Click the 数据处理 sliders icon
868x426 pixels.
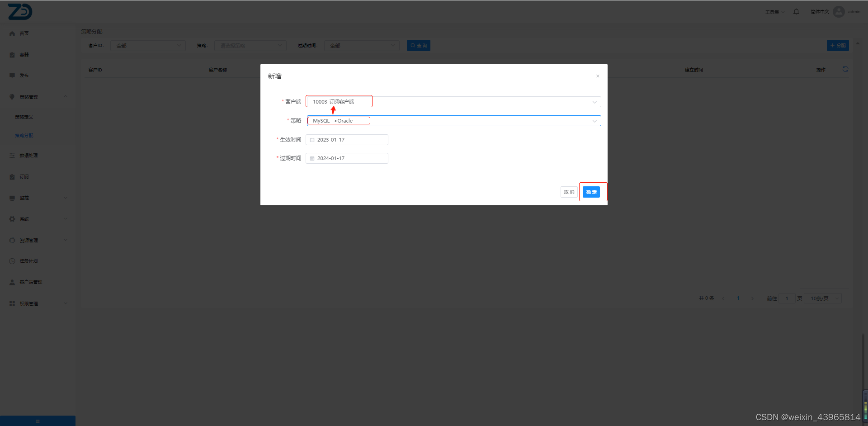[x=12, y=156]
